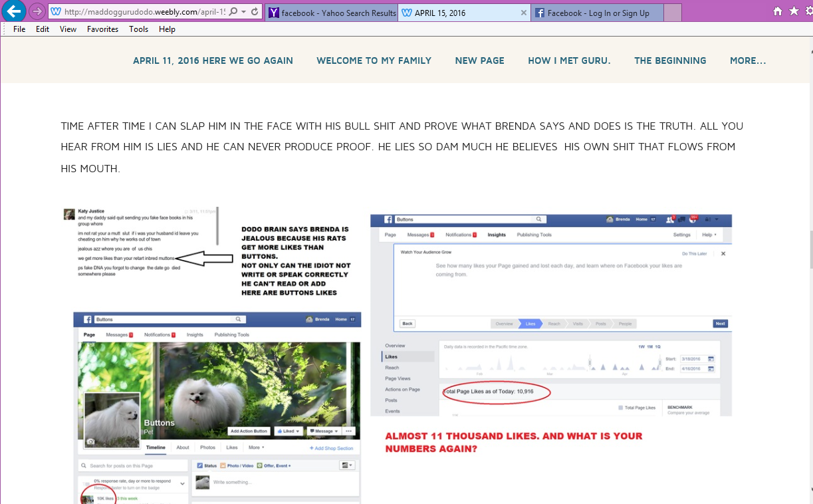Refresh the page with the reload icon
813x504 pixels.
pyautogui.click(x=255, y=12)
